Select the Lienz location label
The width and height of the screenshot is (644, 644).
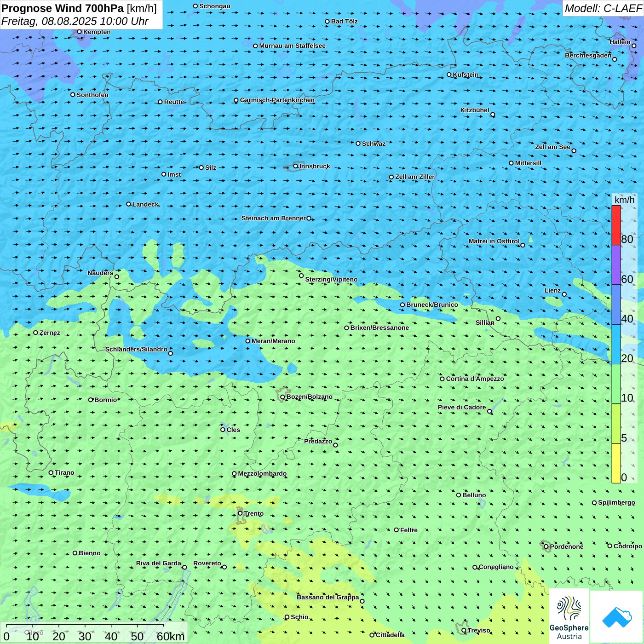click(x=552, y=290)
